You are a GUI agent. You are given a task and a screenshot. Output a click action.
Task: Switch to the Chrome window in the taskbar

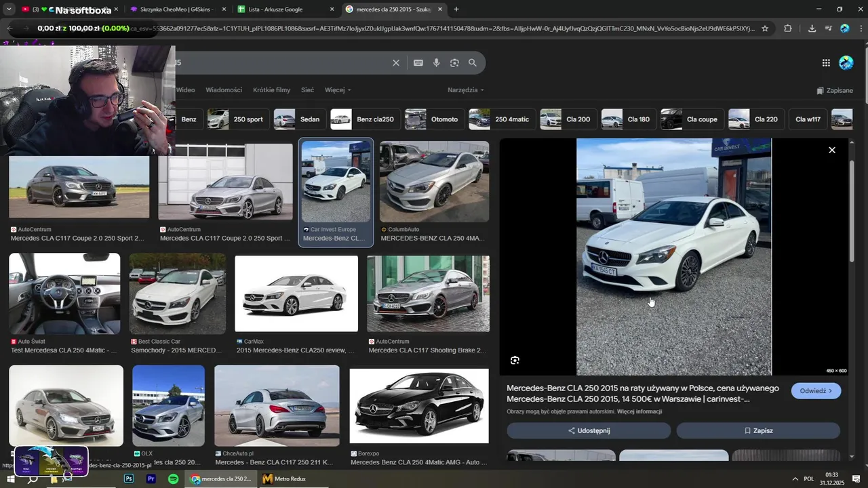pyautogui.click(x=221, y=479)
